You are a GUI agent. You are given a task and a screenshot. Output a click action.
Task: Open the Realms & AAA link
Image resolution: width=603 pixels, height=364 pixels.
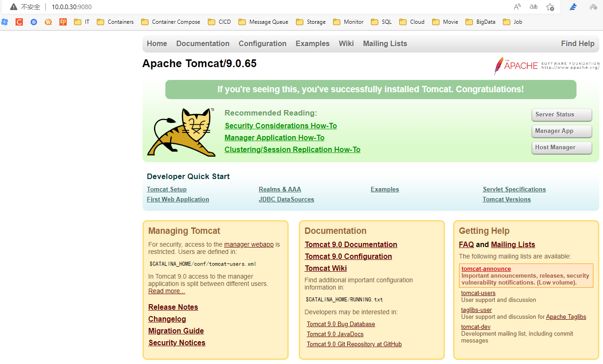[x=280, y=189]
